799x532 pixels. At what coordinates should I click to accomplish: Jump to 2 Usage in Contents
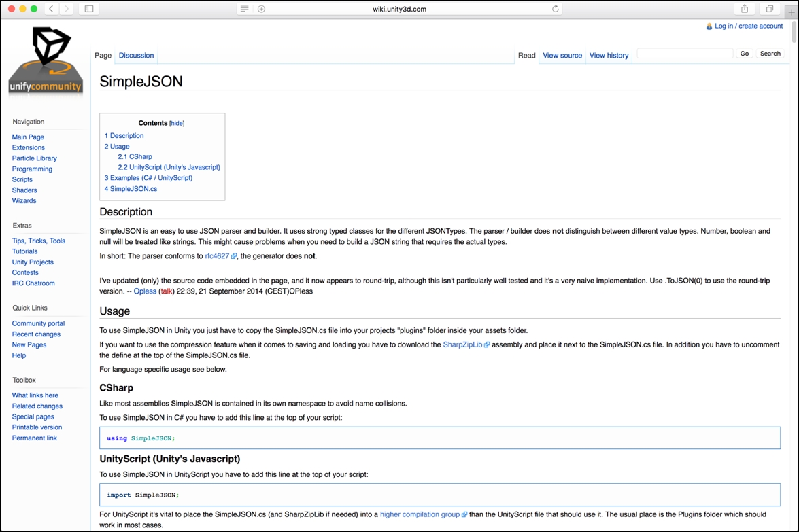click(117, 147)
